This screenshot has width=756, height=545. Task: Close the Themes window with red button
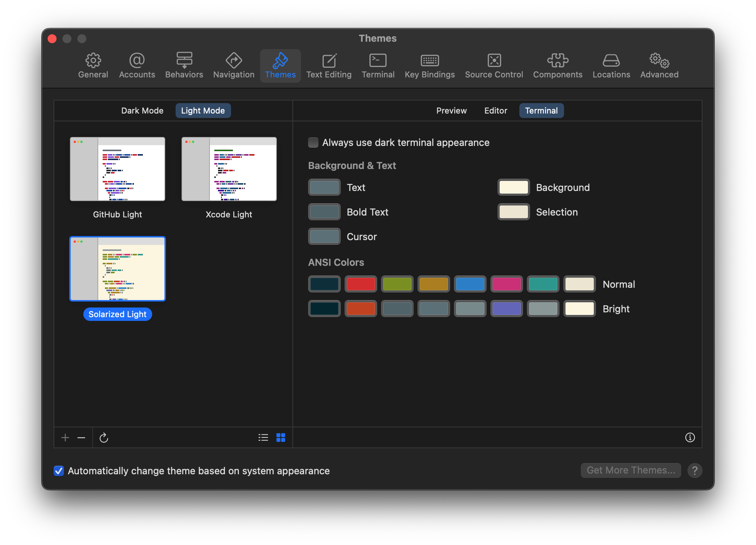(x=52, y=39)
